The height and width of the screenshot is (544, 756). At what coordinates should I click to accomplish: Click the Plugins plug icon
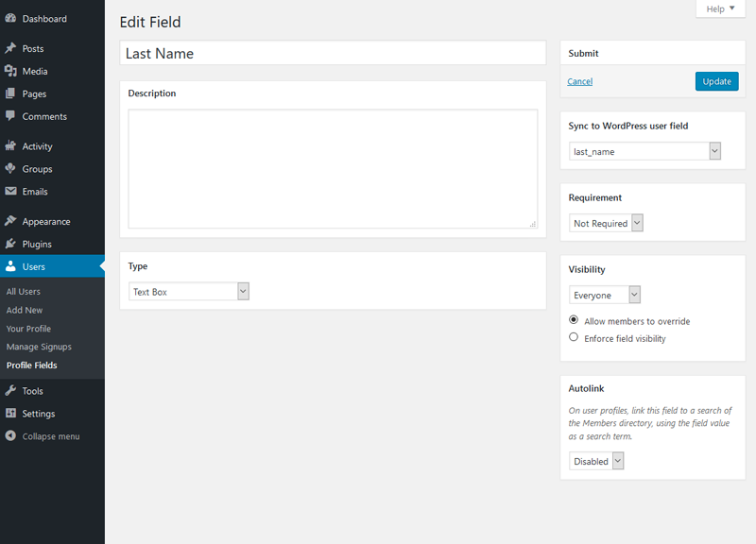coord(10,244)
